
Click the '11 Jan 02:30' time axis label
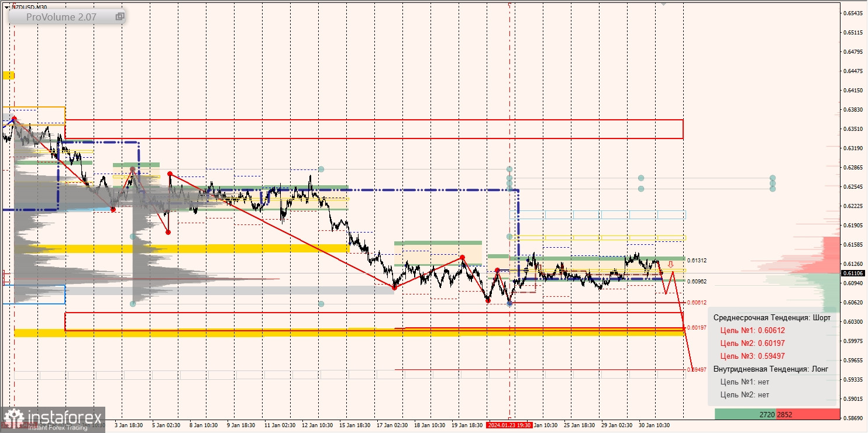(x=279, y=425)
